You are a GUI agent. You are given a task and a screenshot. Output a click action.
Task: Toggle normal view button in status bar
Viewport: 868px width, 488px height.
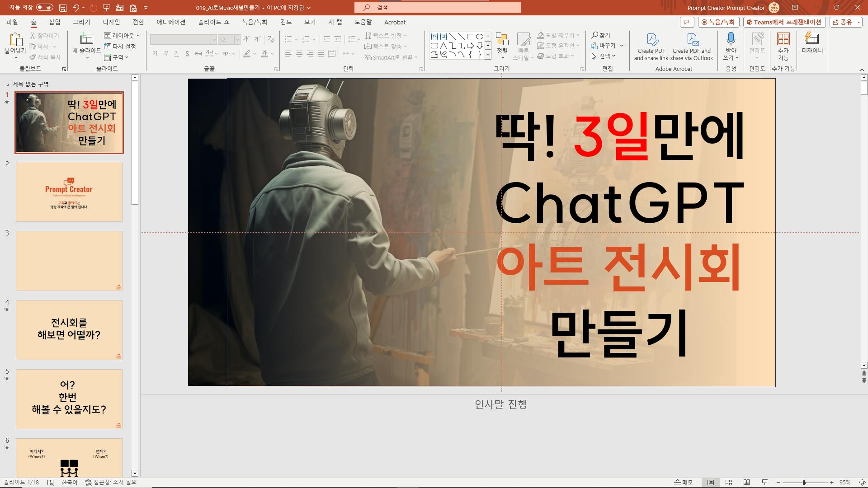[711, 483]
